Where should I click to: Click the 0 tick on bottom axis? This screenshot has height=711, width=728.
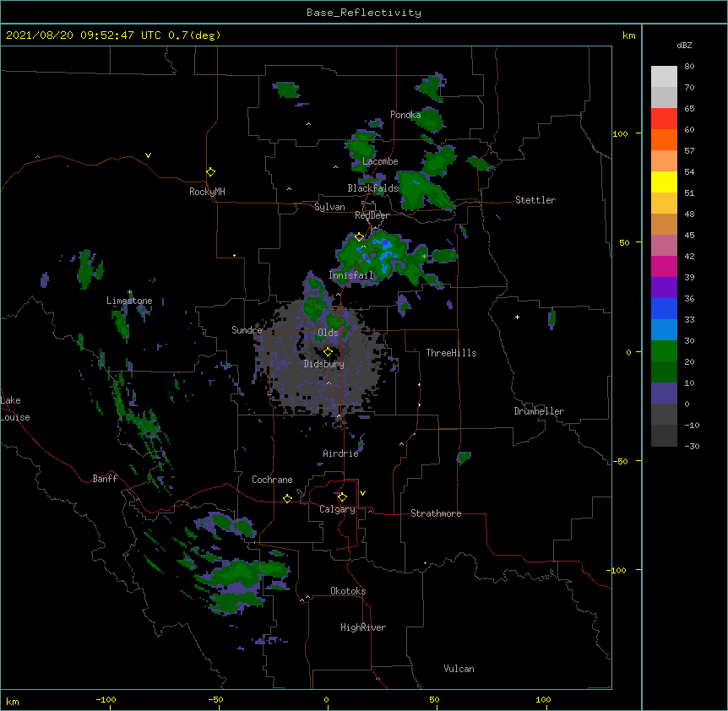pyautogui.click(x=326, y=699)
